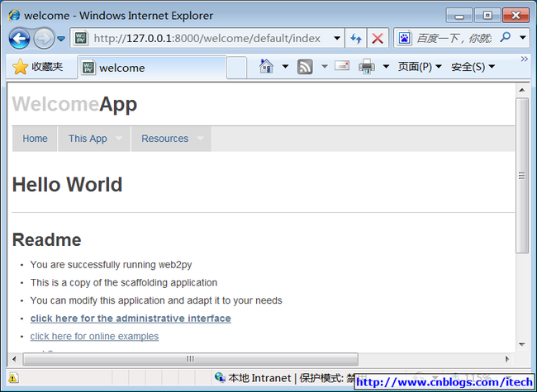Click the Hello World heading text
This screenshot has width=537, height=392.
click(67, 185)
